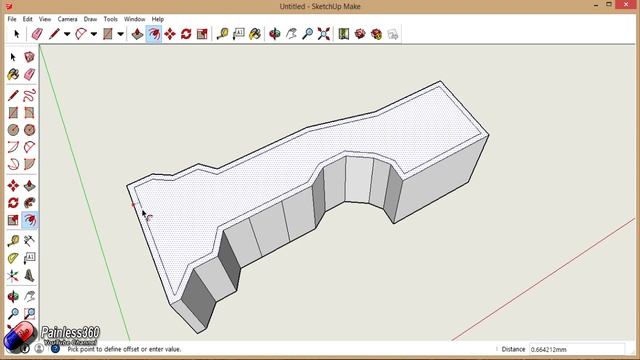Viewport: 640px width, 360px height.
Task: Select the Circle tool
Action: (x=13, y=130)
